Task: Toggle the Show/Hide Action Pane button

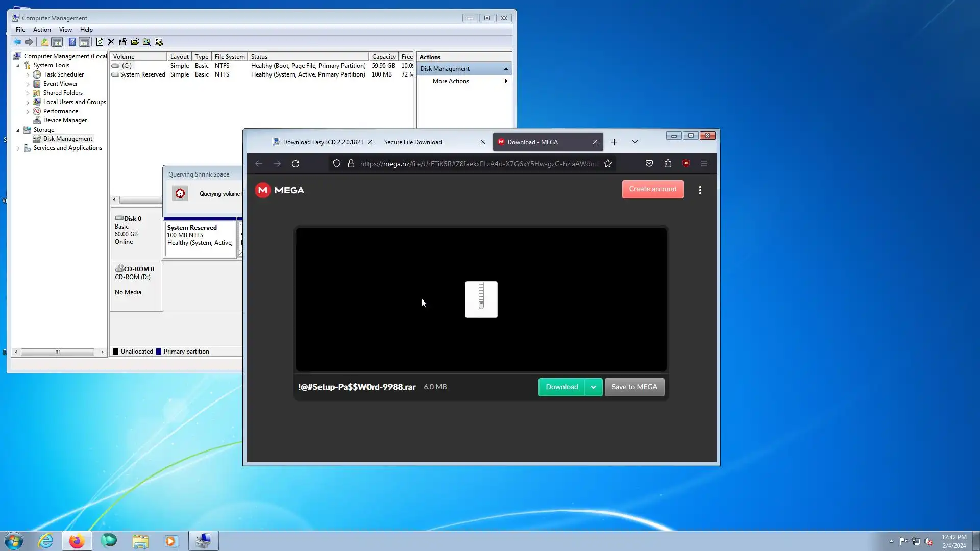Action: (x=85, y=42)
